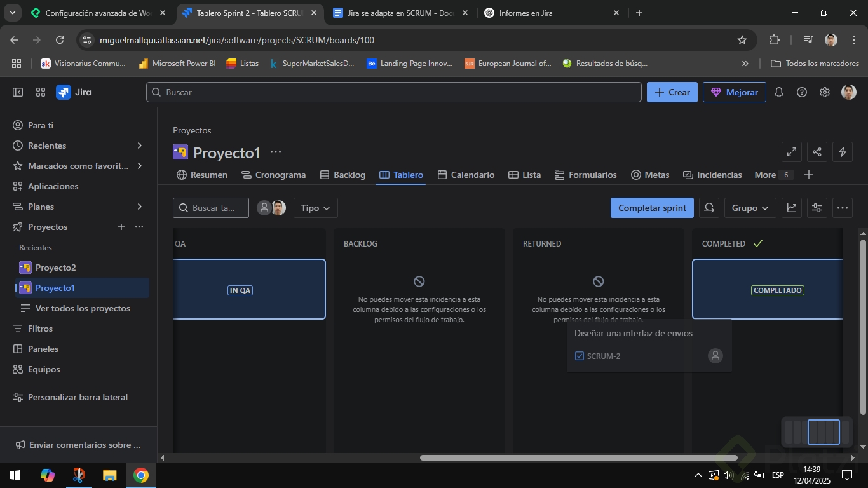Add a new tab with plus icon
Viewport: 868px width, 488px height.
click(809, 175)
